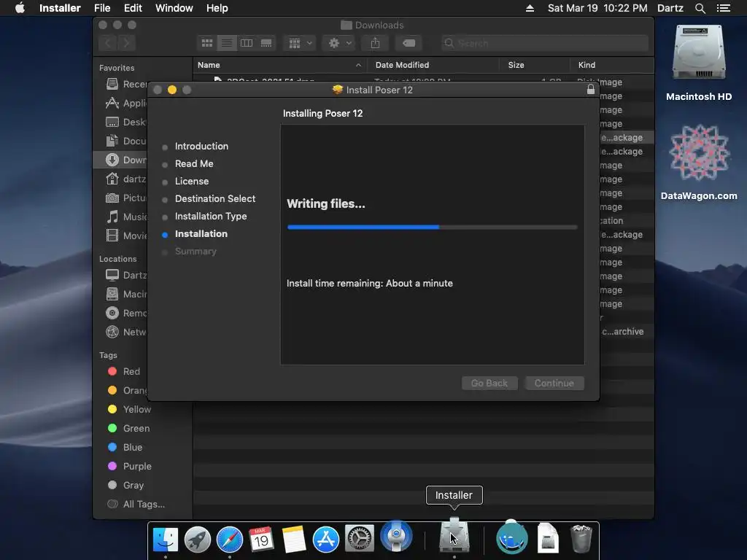The height and width of the screenshot is (560, 747).
Task: Open Macintosh HD desktop drive icon
Action: (x=698, y=52)
